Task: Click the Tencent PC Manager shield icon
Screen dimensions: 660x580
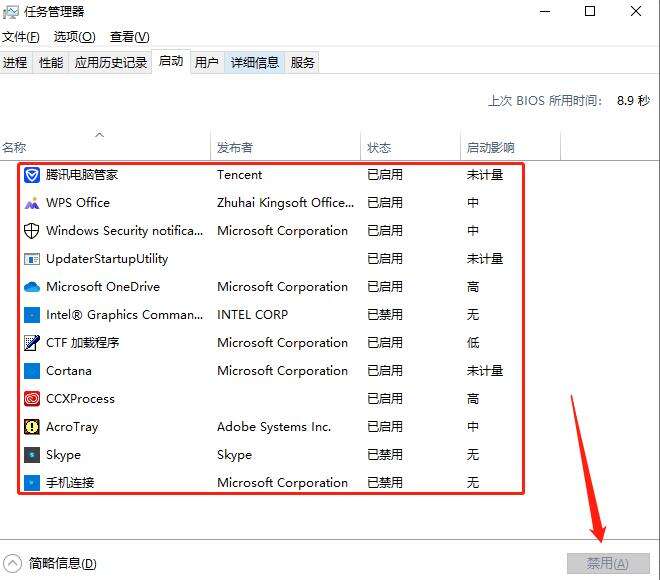Action: 32,175
